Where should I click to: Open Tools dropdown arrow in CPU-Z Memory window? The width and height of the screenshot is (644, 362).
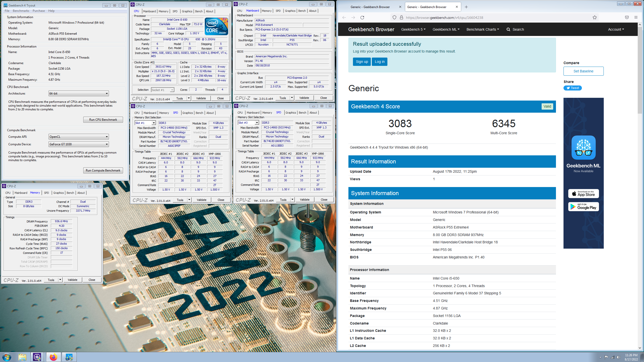60,280
